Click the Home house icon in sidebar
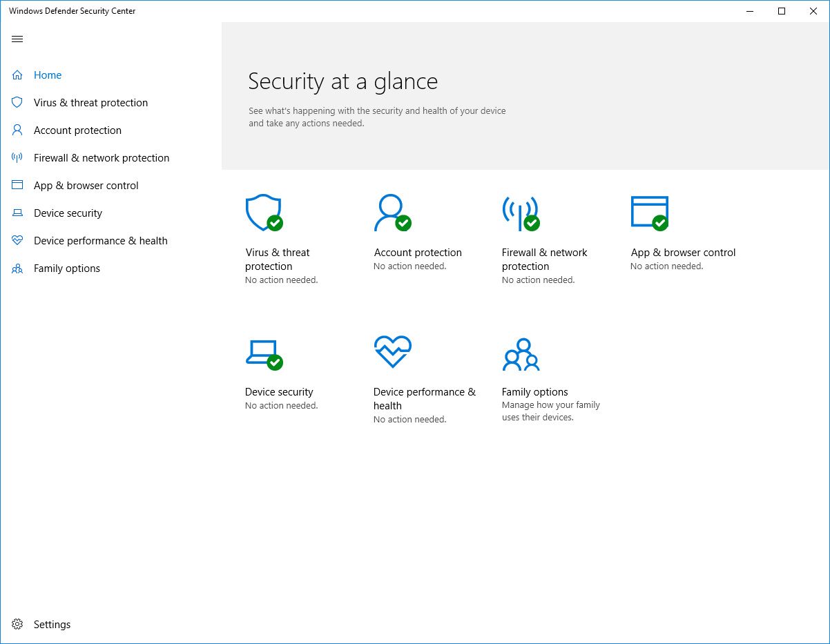 pos(17,75)
